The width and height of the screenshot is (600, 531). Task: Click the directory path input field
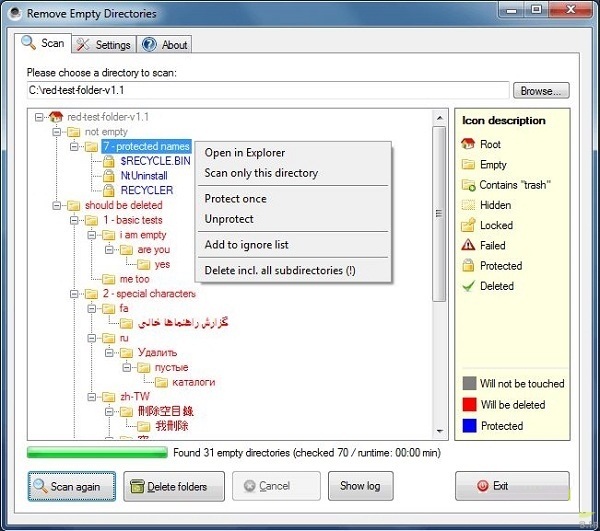pos(267,91)
